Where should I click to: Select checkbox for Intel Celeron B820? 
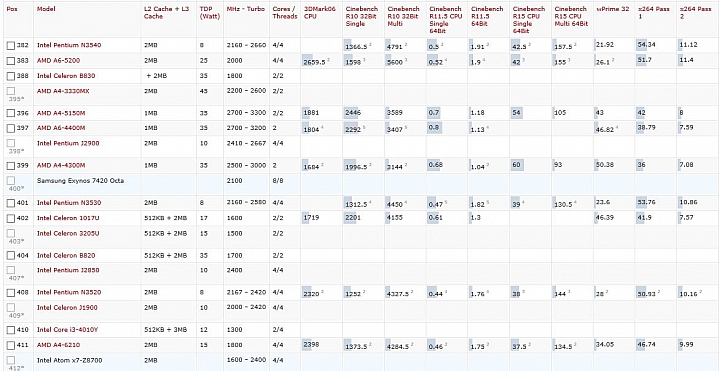(11, 255)
